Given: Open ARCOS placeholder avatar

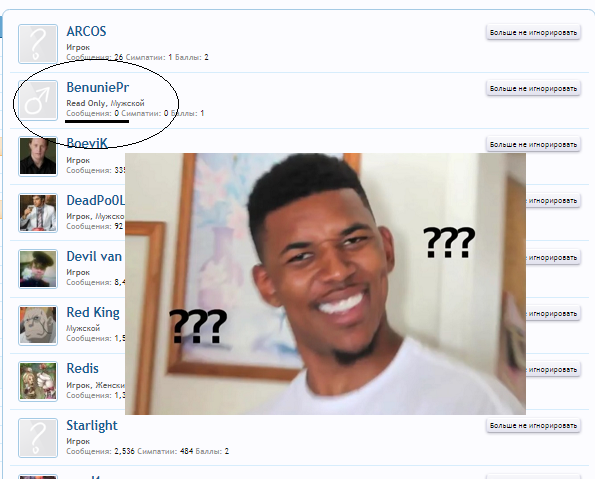Looking at the screenshot, I should point(38,44).
